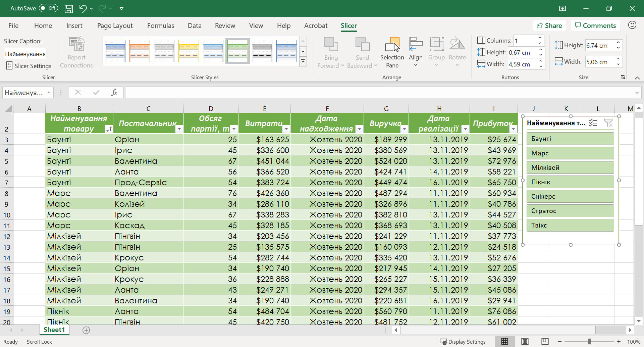Switch to the Page Layout tab
The width and height of the screenshot is (644, 347).
115,26
